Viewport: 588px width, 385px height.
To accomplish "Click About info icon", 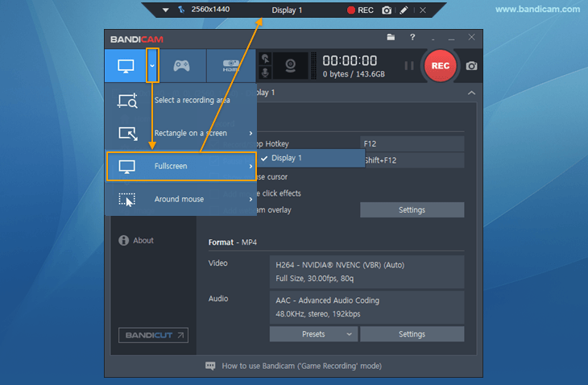I will pyautogui.click(x=123, y=240).
